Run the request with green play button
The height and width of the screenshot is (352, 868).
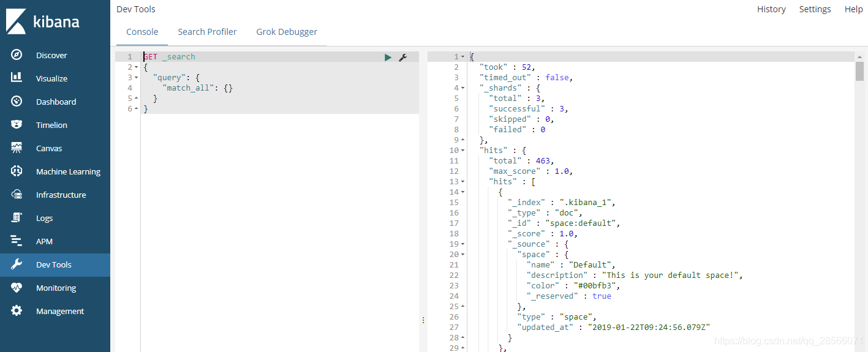[x=388, y=57]
